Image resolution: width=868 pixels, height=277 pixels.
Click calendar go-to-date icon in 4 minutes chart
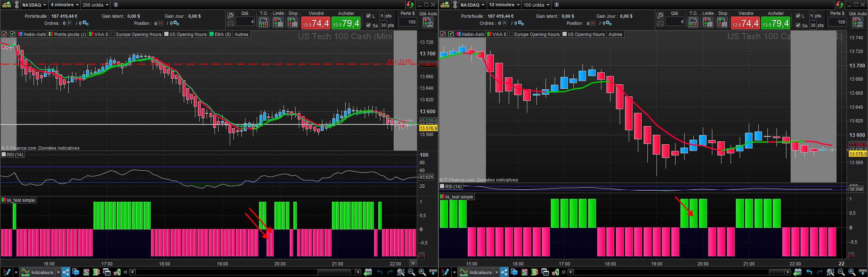[368, 272]
